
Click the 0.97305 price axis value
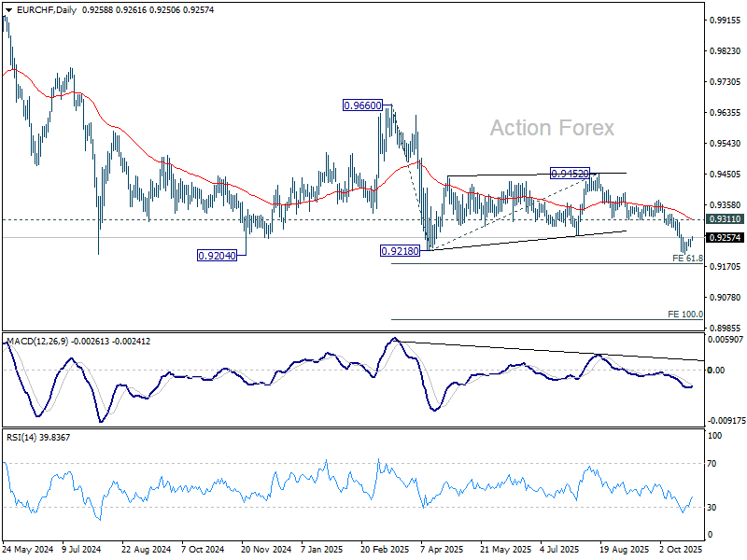click(x=726, y=82)
